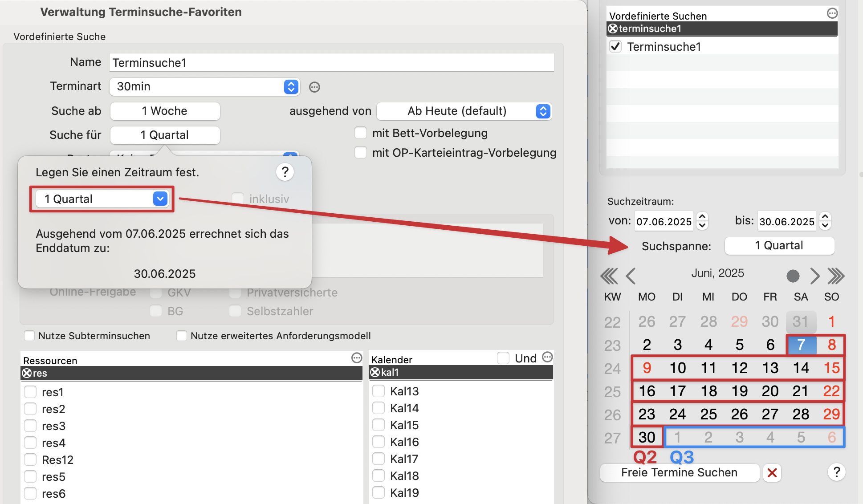The image size is (863, 504).
Task: Click the Juni, 2025 month label
Action: [x=717, y=273]
